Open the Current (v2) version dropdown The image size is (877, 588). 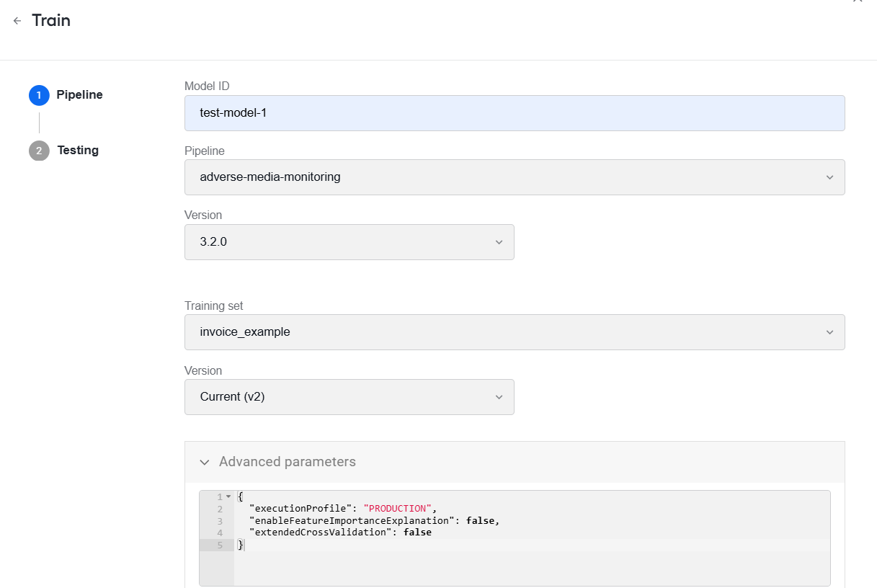tap(350, 397)
